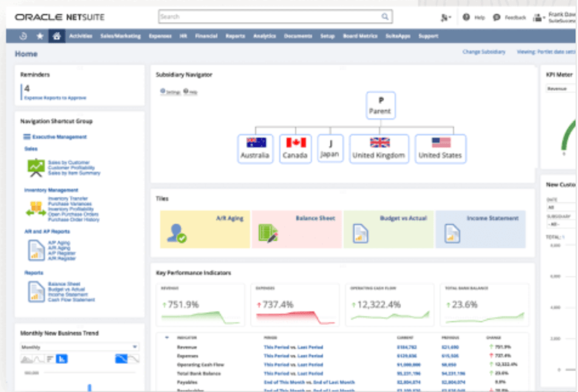Open the Analytics menu
This screenshot has width=578, height=392.
click(x=264, y=36)
